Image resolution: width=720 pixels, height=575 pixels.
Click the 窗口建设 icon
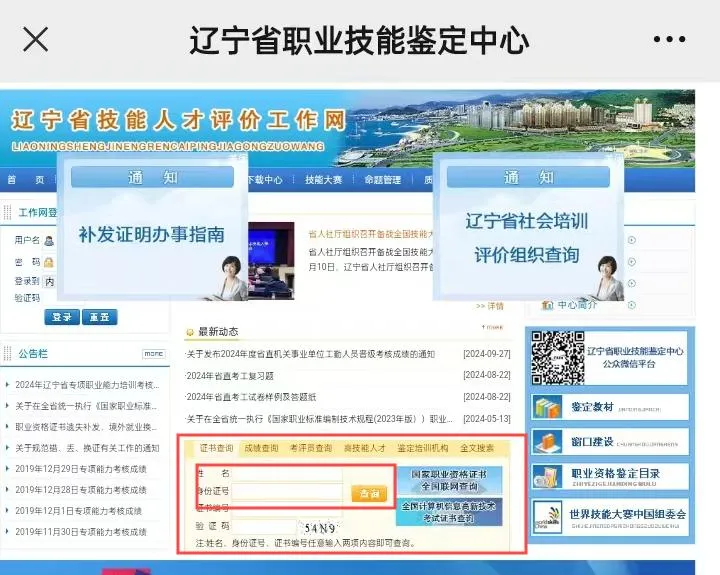tap(546, 442)
